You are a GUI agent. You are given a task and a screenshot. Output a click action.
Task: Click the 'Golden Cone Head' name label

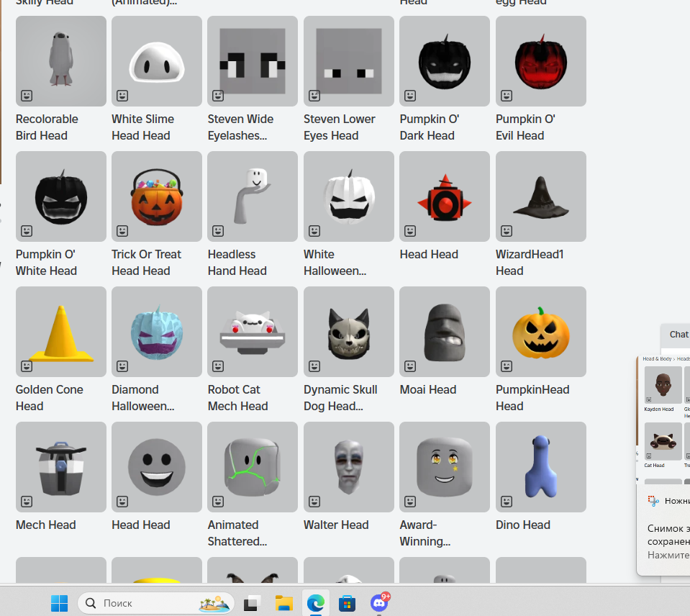click(49, 398)
